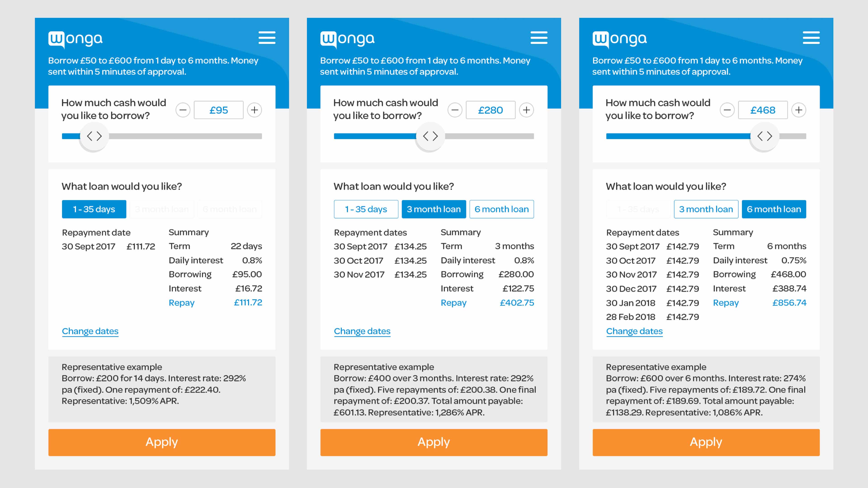Reduce the £468 amount using minus icon
This screenshot has height=488, width=868.
tap(727, 110)
